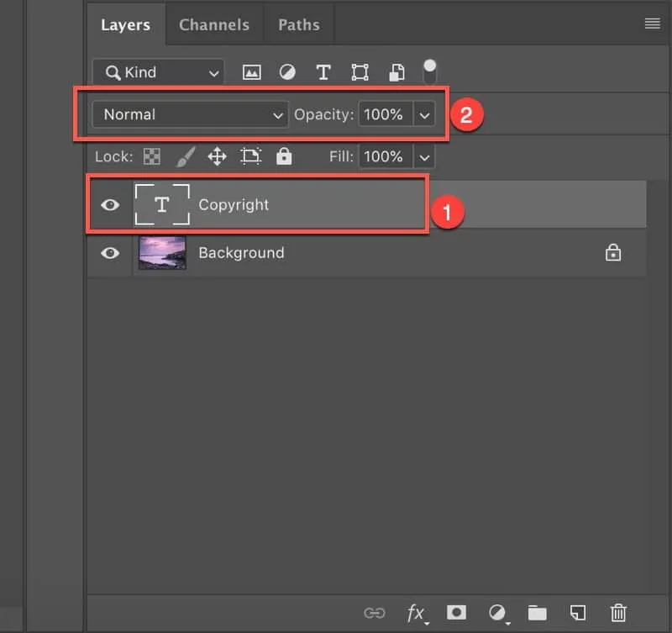Filter layers by type (text) layers
672x633 pixels.
(x=323, y=72)
